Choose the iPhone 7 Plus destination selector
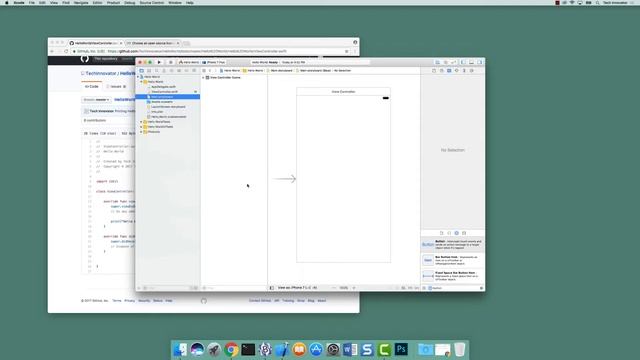 (214, 62)
